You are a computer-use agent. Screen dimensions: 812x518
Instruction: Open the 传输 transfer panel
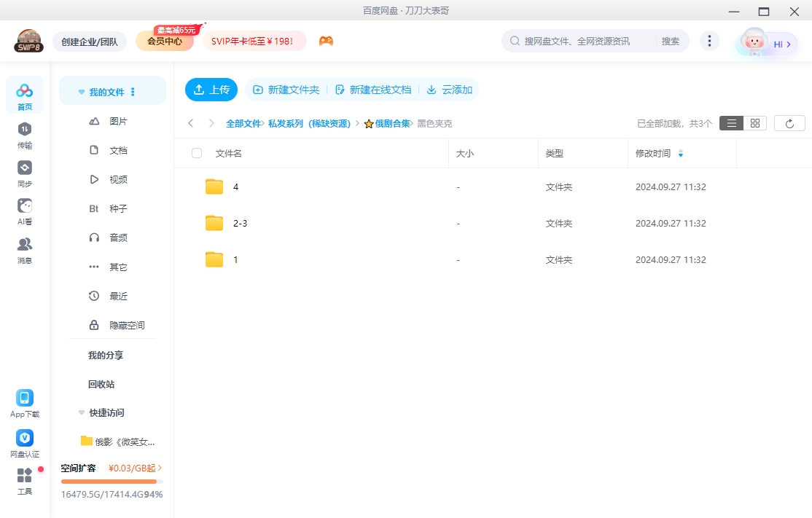coord(24,135)
